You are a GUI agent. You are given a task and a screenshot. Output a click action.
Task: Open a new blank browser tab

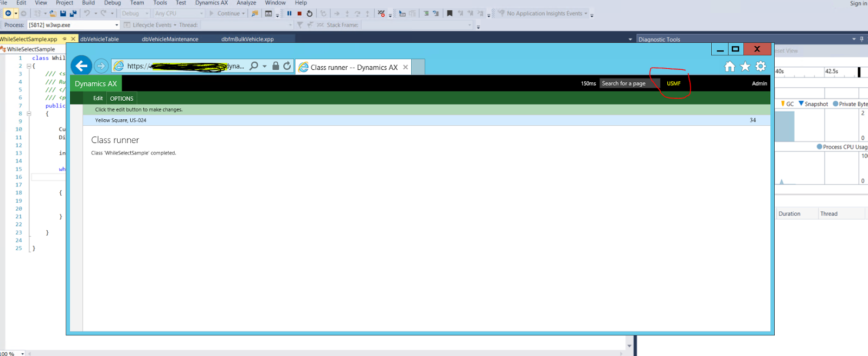pyautogui.click(x=418, y=67)
